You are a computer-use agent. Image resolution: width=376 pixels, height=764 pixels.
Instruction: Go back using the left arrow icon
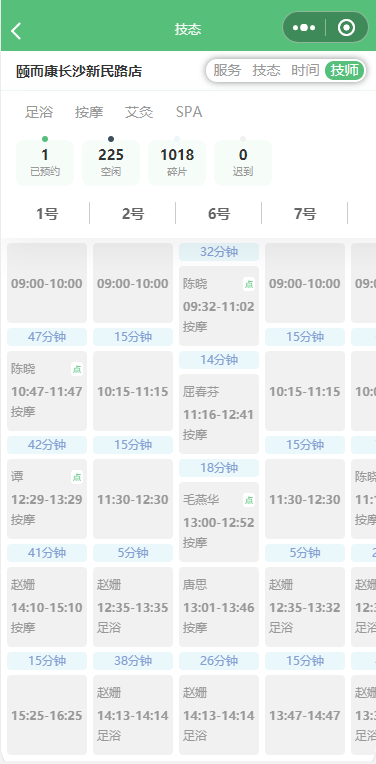pos(16,31)
